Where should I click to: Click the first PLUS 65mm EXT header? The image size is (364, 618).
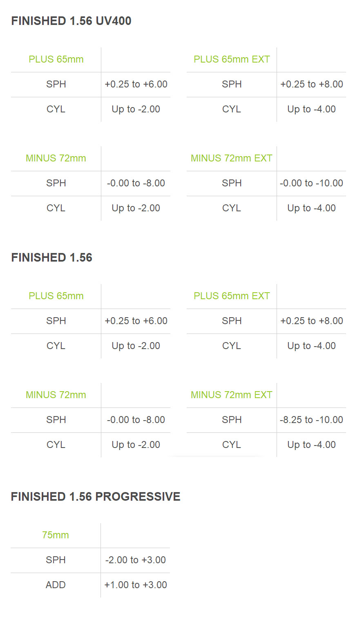(x=232, y=59)
